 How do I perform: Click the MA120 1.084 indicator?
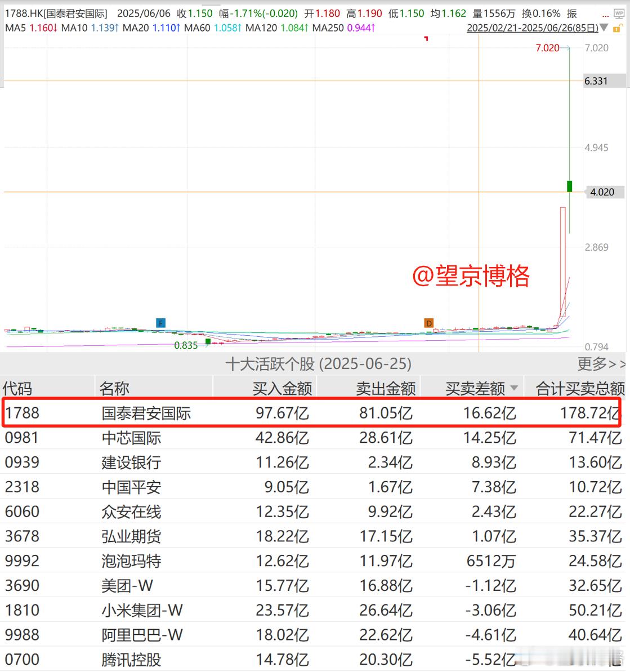[276, 28]
